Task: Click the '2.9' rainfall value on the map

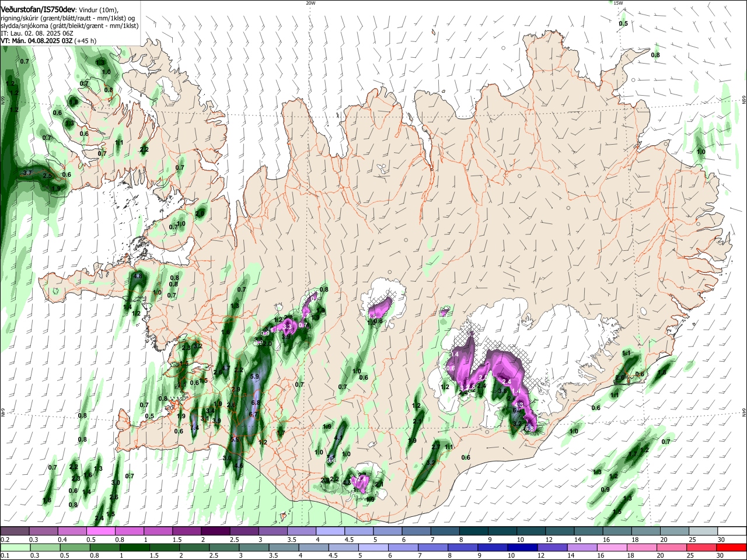Action: [236, 389]
